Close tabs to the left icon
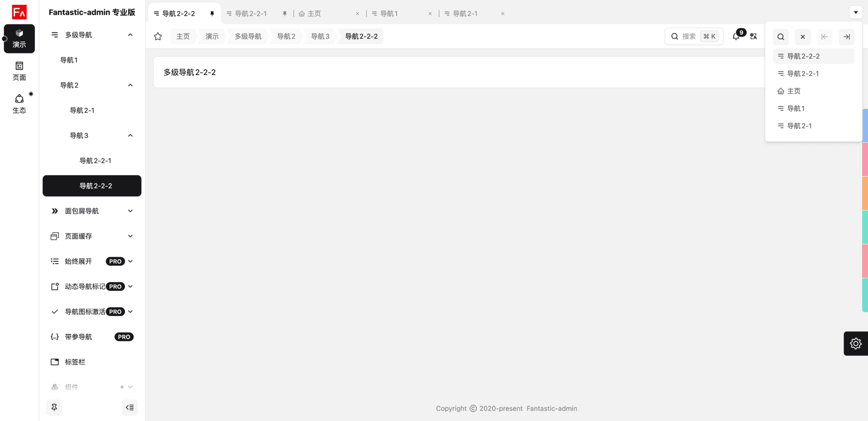Image resolution: width=868 pixels, height=421 pixels. pyautogui.click(x=824, y=37)
